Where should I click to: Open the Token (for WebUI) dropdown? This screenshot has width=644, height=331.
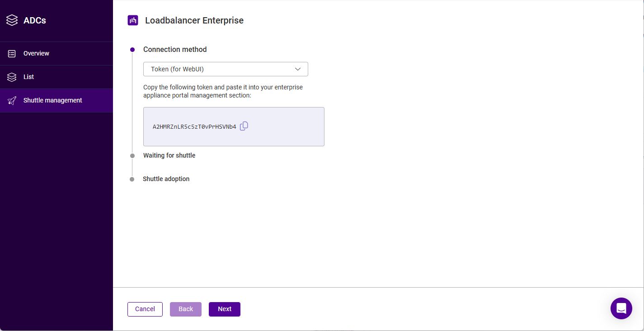coord(226,69)
